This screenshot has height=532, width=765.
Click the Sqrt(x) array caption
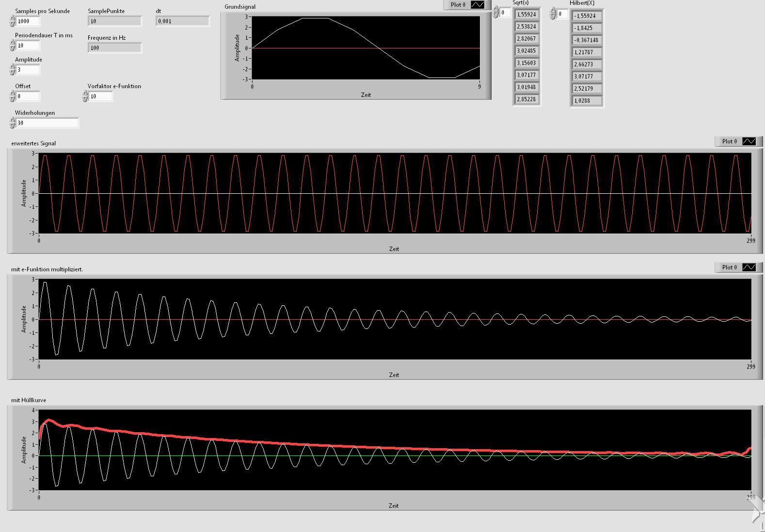pyautogui.click(x=521, y=3)
